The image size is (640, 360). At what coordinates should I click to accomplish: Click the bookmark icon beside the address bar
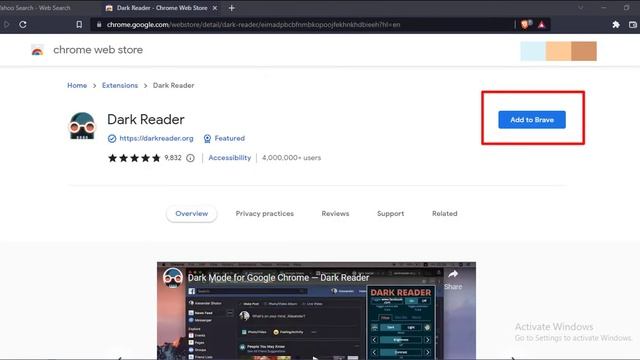point(79,24)
